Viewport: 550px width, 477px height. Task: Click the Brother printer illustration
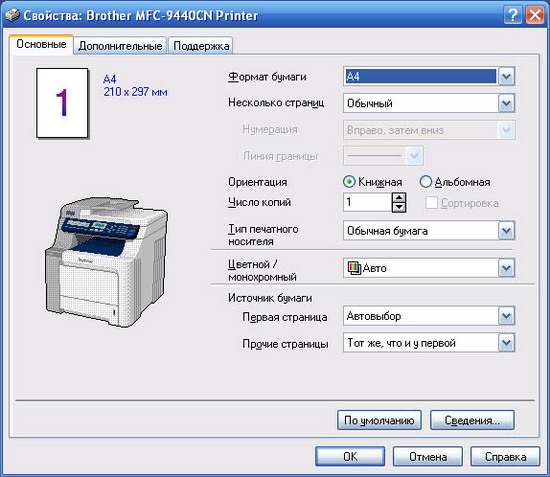(x=106, y=262)
